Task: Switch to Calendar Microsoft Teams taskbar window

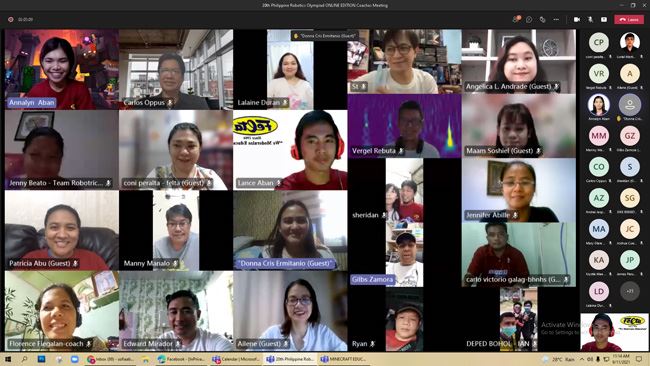Action: click(235, 359)
